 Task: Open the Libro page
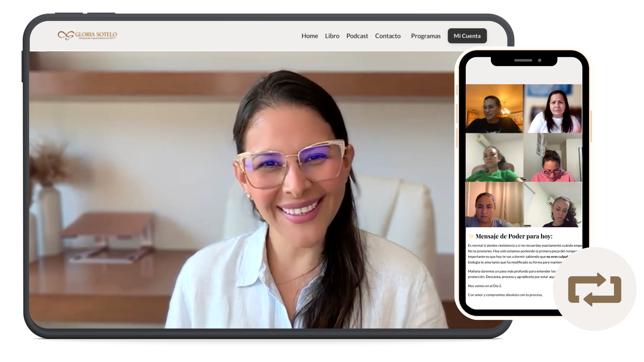tap(332, 36)
